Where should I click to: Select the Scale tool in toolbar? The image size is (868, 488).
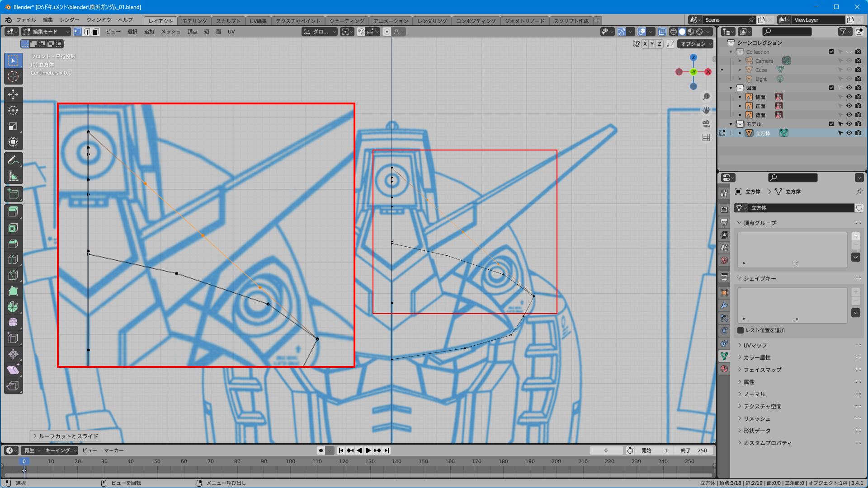13,127
